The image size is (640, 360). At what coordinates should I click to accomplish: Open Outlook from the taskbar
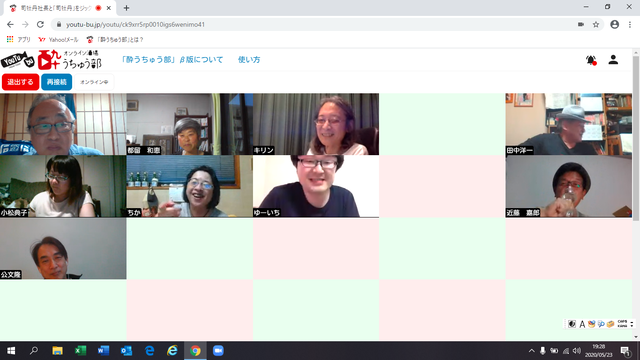[126, 351]
